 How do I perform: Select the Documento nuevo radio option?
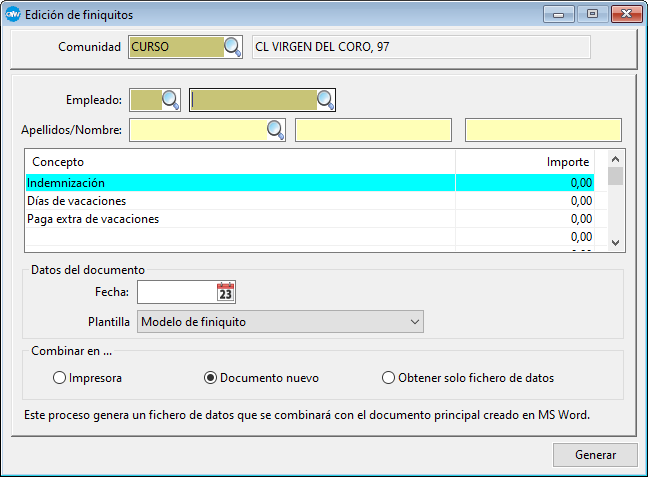210,378
